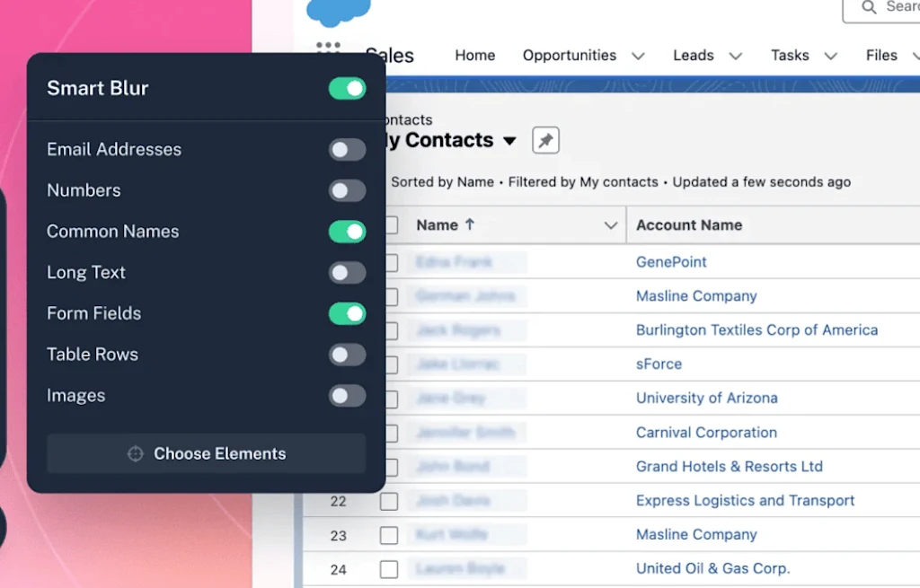920x588 pixels.
Task: Open the My Contacts list view dropdown
Action: pos(509,141)
